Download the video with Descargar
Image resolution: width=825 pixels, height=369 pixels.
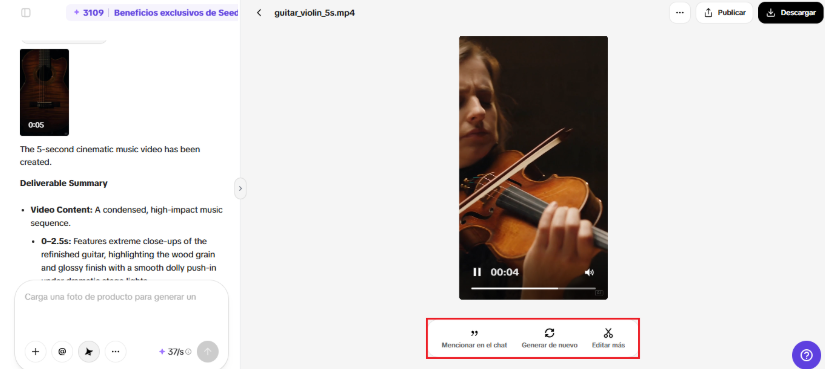791,13
